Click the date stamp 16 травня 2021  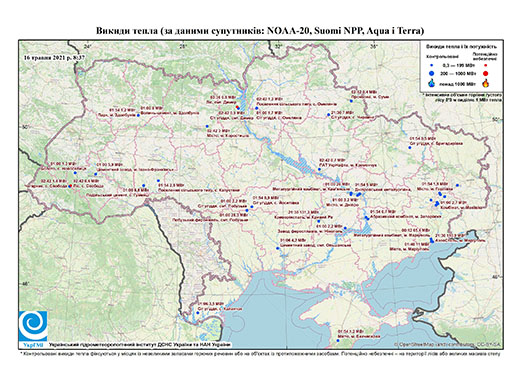pyautogui.click(x=54, y=57)
